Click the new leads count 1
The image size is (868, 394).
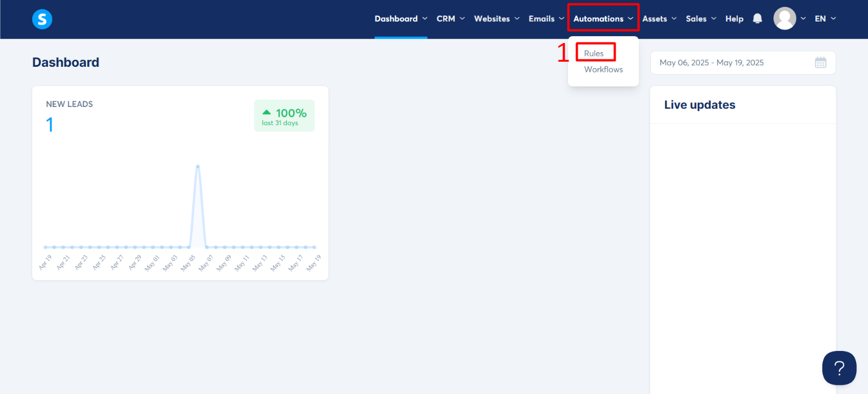click(50, 125)
